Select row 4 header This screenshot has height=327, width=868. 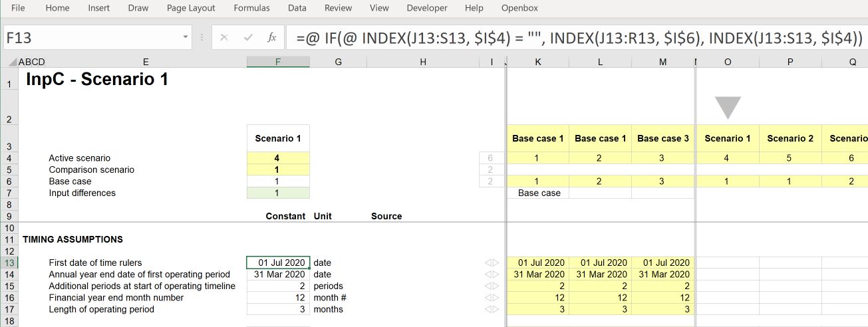click(9, 158)
